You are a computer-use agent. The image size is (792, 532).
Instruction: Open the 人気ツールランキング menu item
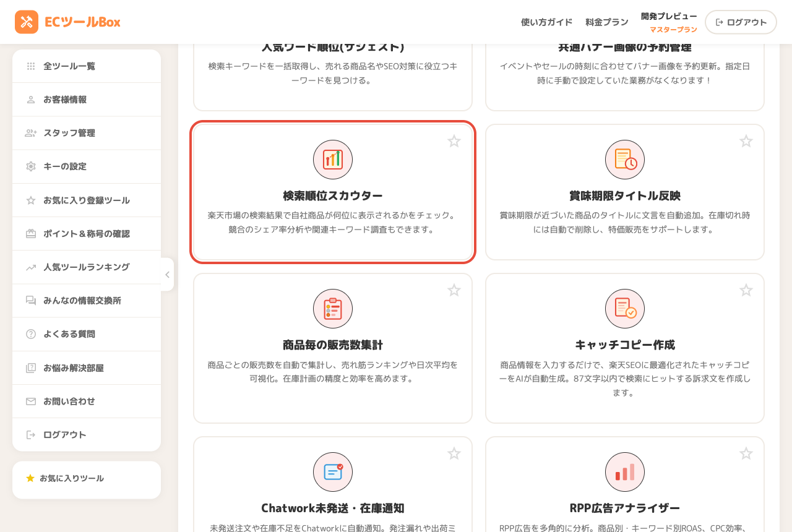coord(87,267)
